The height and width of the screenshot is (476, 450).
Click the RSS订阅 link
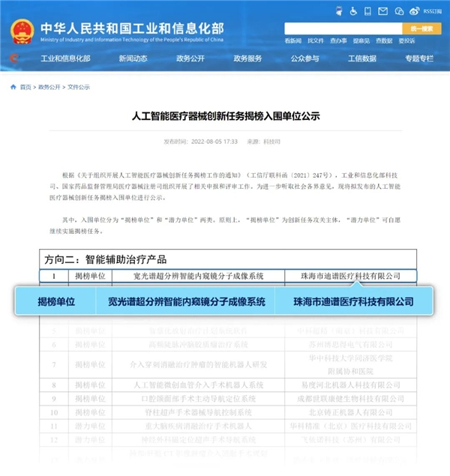click(433, 11)
